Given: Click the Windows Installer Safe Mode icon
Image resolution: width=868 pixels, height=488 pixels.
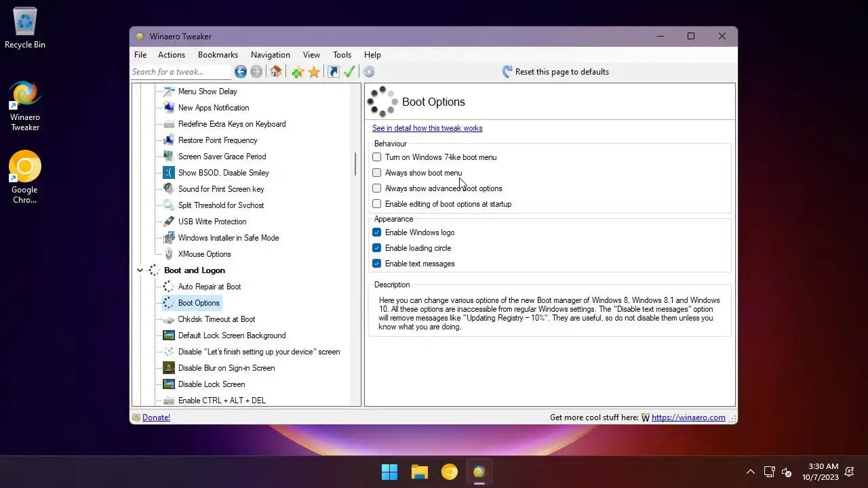Looking at the screenshot, I should (x=169, y=238).
